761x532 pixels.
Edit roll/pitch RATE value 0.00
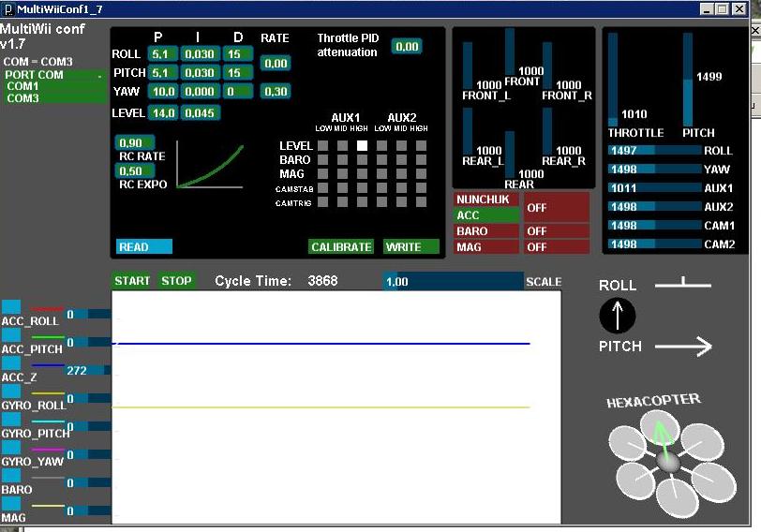276,63
